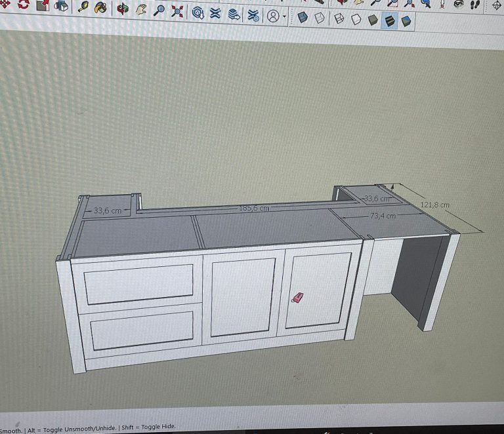504x434 pixels.
Task: Click the user account icon
Action: pyautogui.click(x=273, y=16)
